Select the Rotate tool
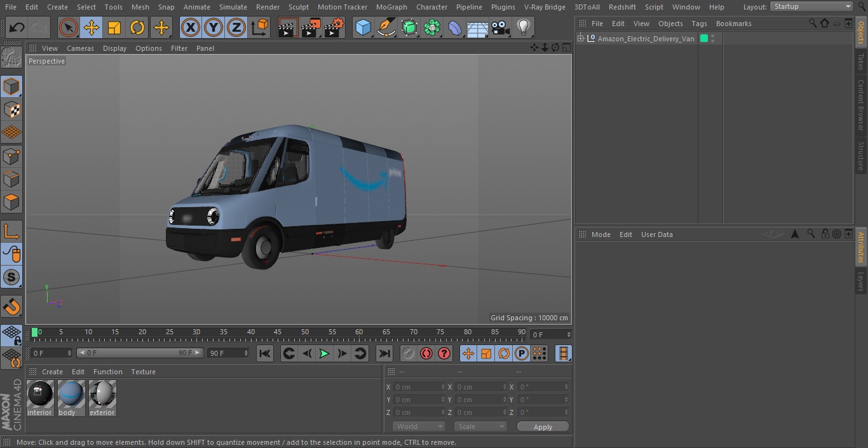 tap(137, 27)
